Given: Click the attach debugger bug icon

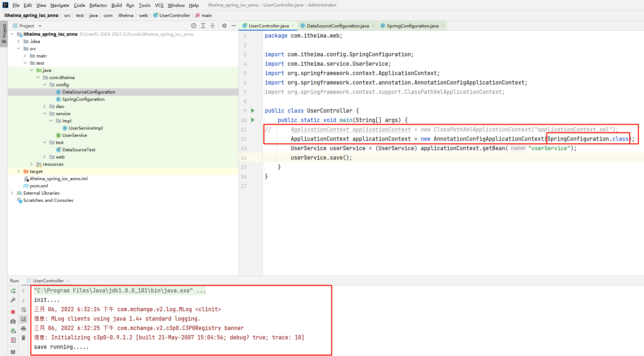Looking at the screenshot, I should 13,330.
